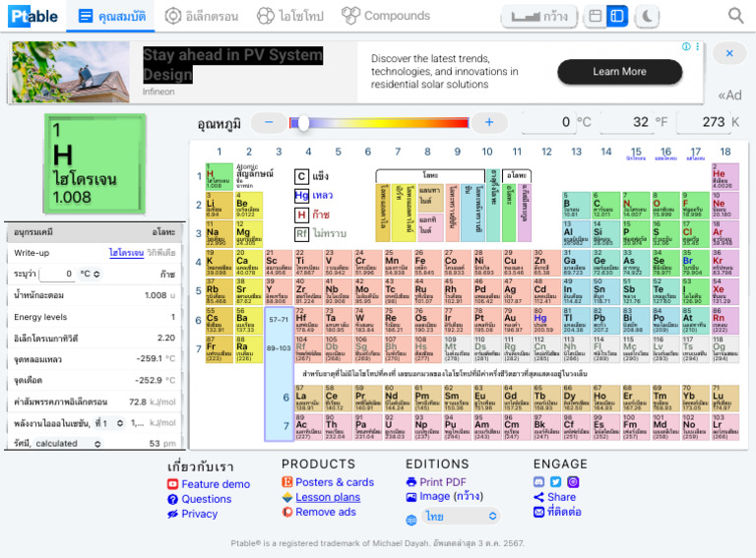The height and width of the screenshot is (558, 756).
Task: Click the Celsius temperature field
Action: (548, 122)
